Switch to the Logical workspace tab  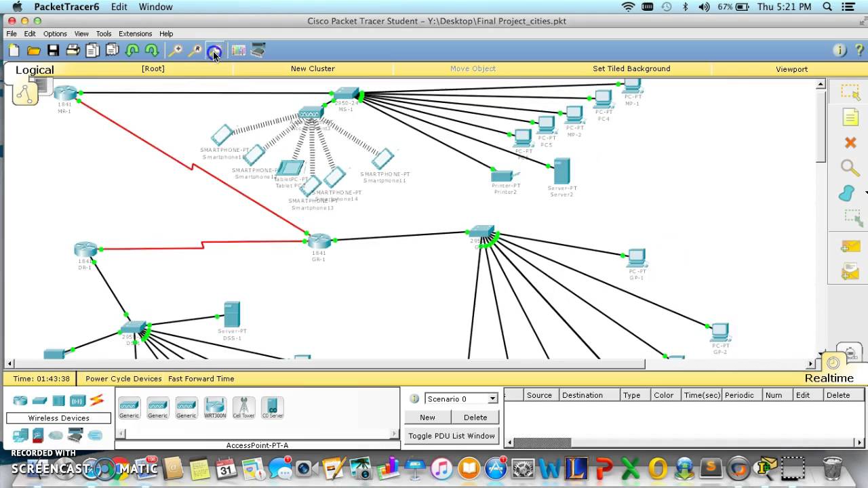click(x=35, y=70)
